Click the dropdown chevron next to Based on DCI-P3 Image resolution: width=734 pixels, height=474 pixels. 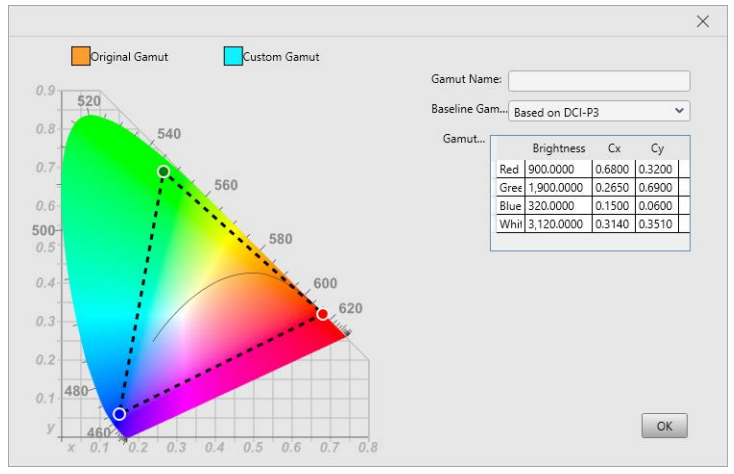point(679,111)
